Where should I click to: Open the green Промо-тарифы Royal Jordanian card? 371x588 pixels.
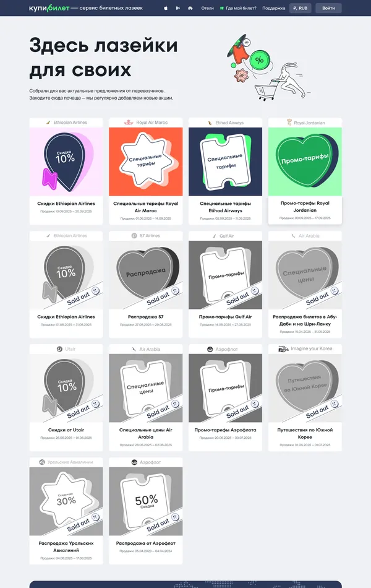[x=305, y=171]
